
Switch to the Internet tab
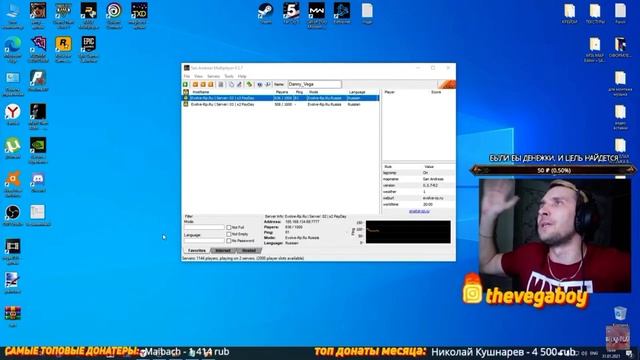click(223, 251)
